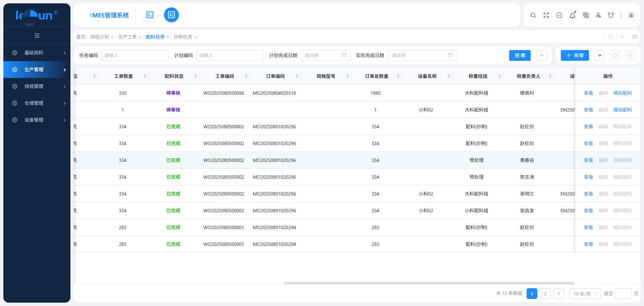Select 计划完成日期 date picker field
This screenshot has height=306, width=644.
(x=325, y=55)
